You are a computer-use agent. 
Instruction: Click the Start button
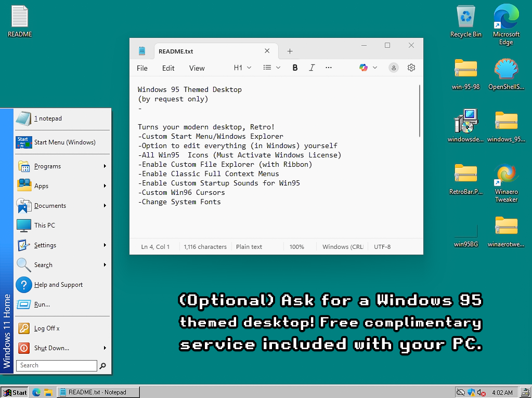click(x=14, y=392)
